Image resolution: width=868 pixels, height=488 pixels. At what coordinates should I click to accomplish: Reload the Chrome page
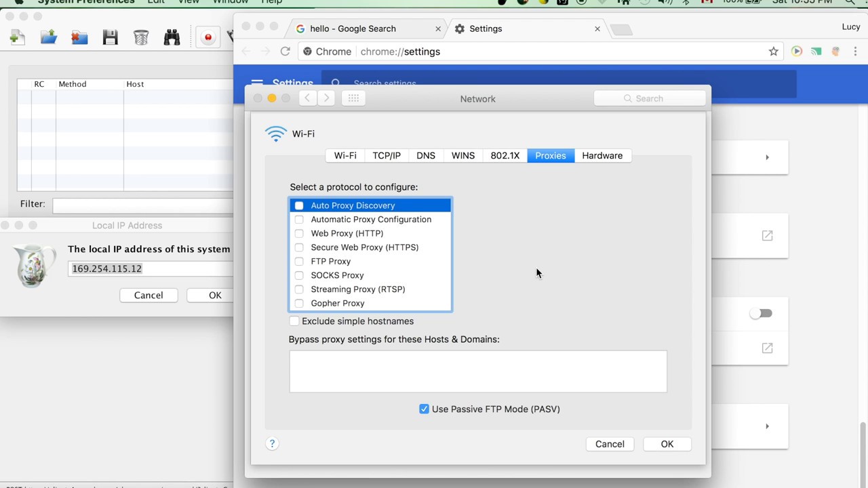pos(285,52)
